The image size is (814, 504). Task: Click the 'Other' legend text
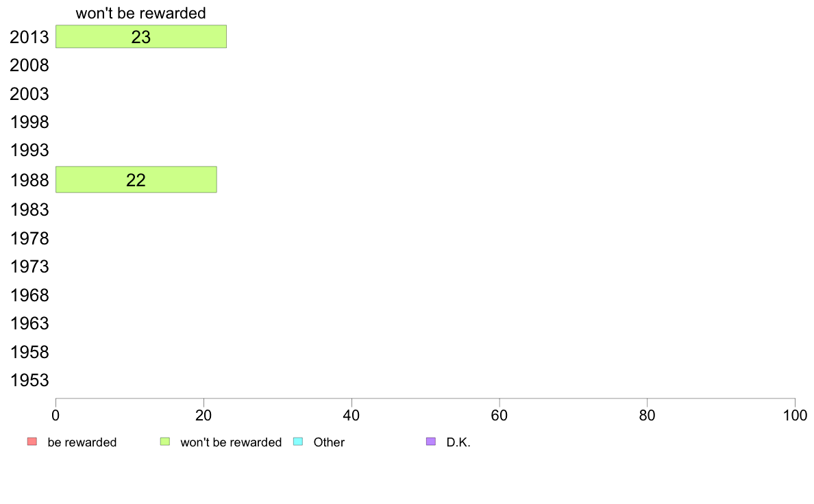pyautogui.click(x=329, y=442)
